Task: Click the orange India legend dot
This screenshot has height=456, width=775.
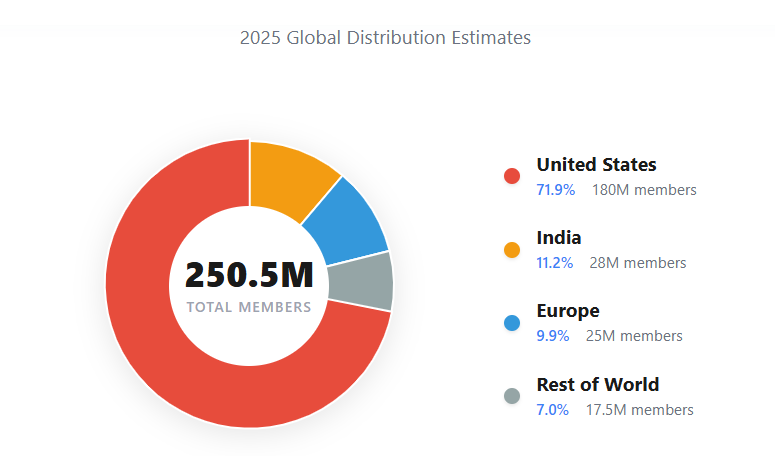Action: pyautogui.click(x=512, y=250)
